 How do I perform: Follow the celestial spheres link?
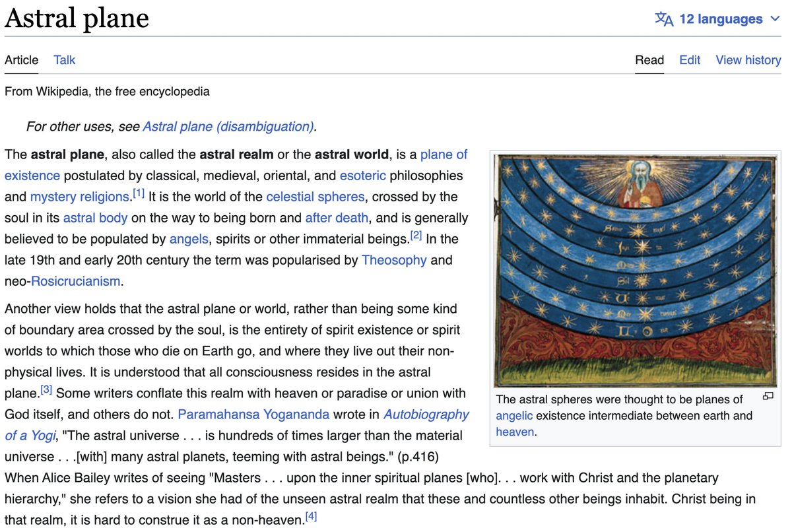click(315, 197)
